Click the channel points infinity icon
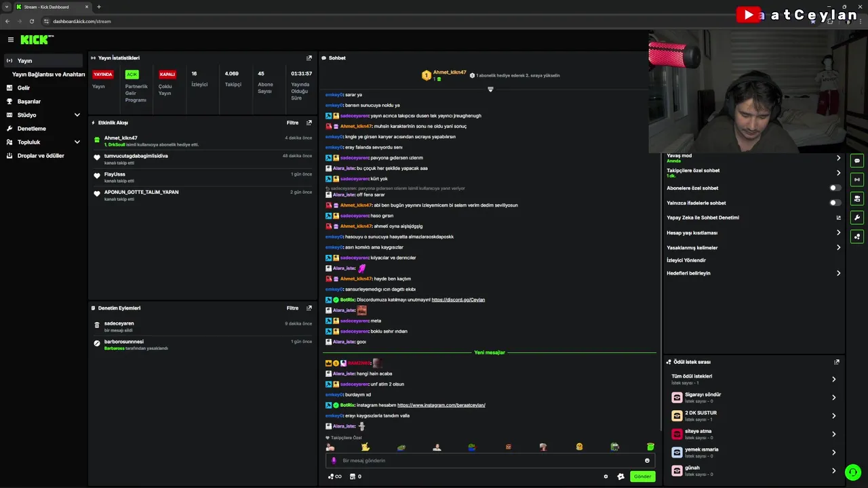Image resolution: width=868 pixels, height=488 pixels. click(x=334, y=476)
